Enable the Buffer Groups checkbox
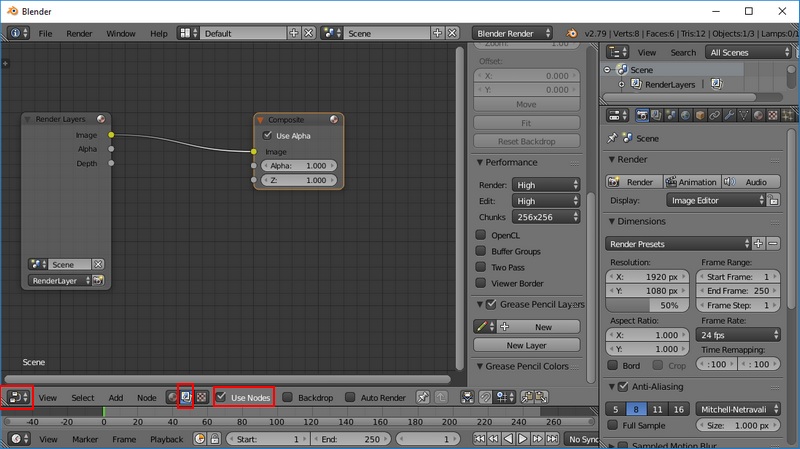 (481, 251)
